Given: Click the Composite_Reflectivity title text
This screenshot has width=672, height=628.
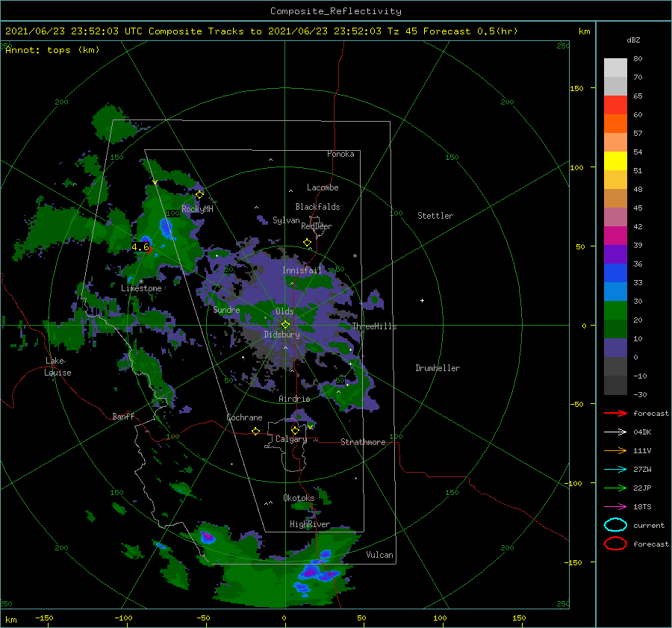Looking at the screenshot, I should click(336, 11).
